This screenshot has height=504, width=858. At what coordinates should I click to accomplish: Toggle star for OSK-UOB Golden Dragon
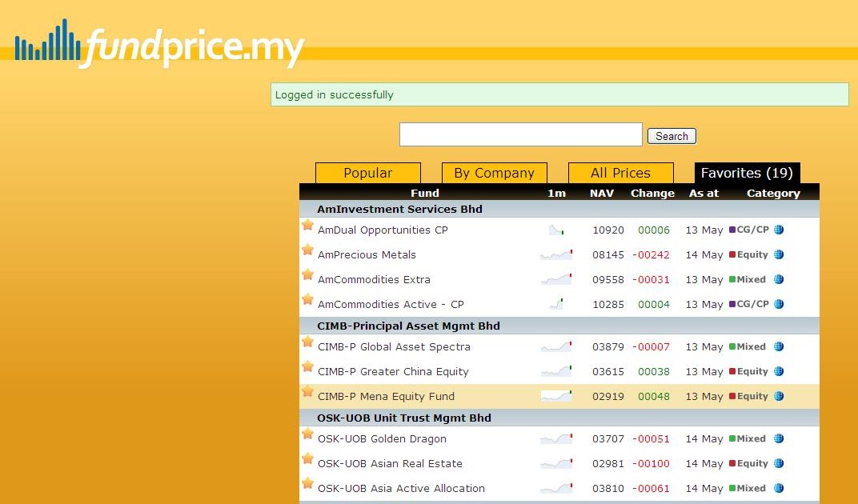point(307,434)
